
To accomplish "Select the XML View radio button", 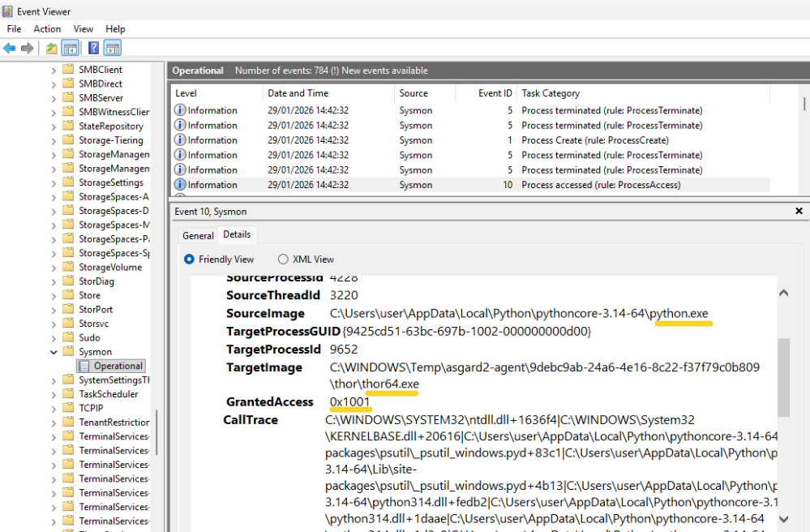I will pyautogui.click(x=283, y=260).
